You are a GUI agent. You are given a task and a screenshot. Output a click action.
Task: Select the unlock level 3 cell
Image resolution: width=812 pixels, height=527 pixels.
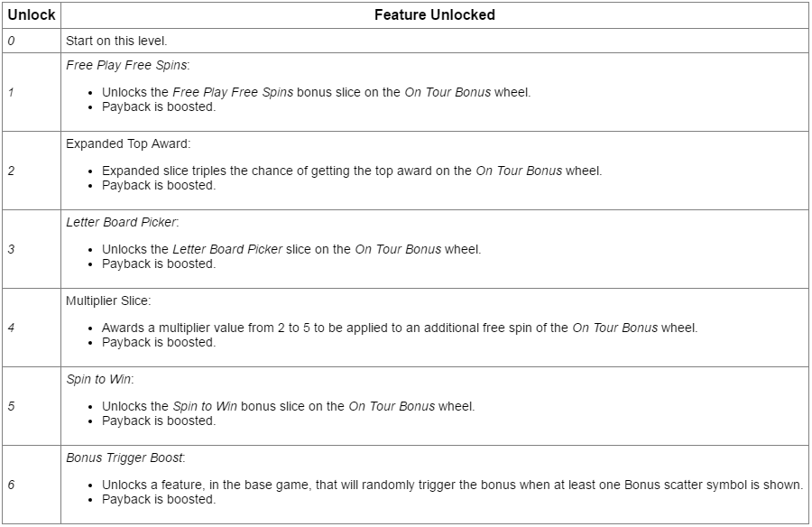click(x=31, y=249)
